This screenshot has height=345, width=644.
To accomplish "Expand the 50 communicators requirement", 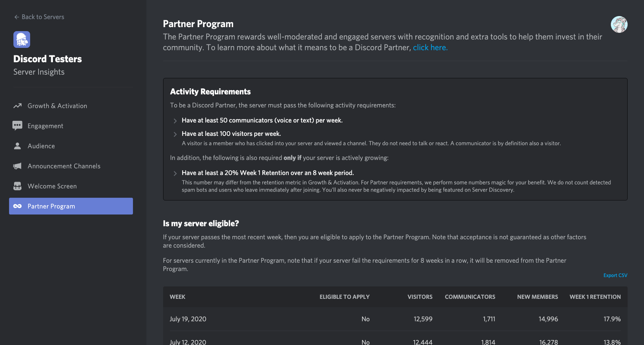I will [x=175, y=121].
